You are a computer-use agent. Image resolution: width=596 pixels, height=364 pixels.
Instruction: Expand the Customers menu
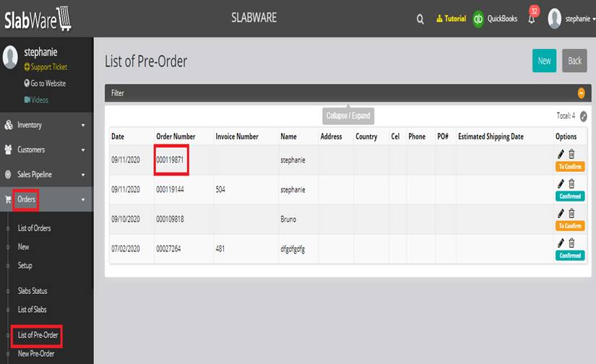coord(46,149)
